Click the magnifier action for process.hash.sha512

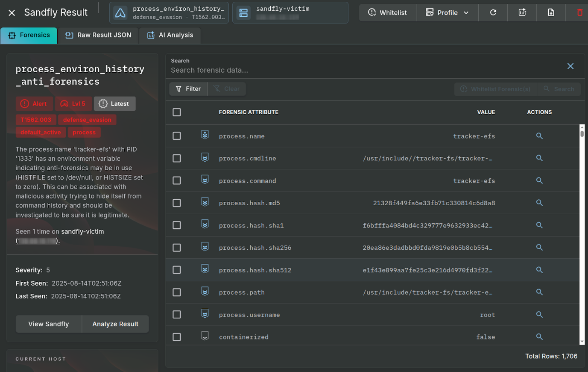tap(539, 270)
